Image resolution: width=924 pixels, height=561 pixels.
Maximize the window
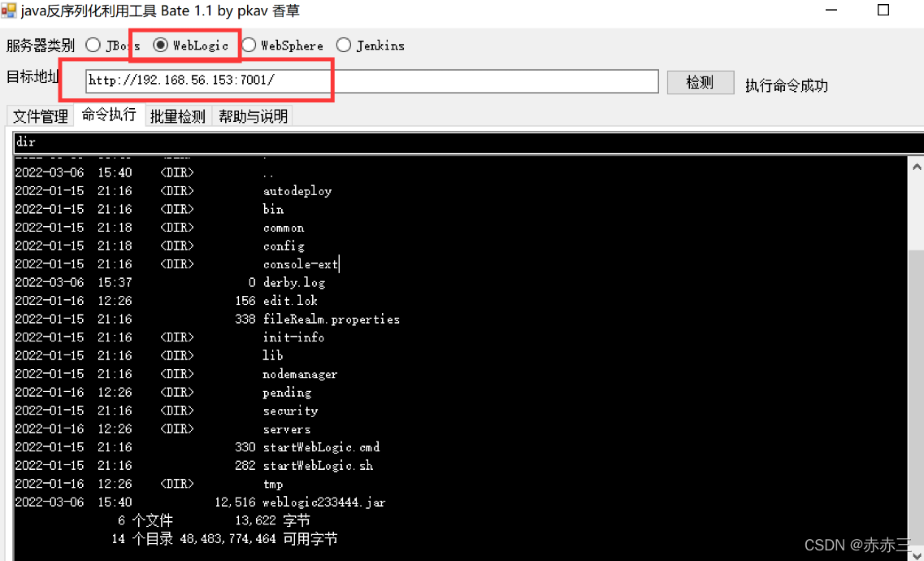(883, 10)
